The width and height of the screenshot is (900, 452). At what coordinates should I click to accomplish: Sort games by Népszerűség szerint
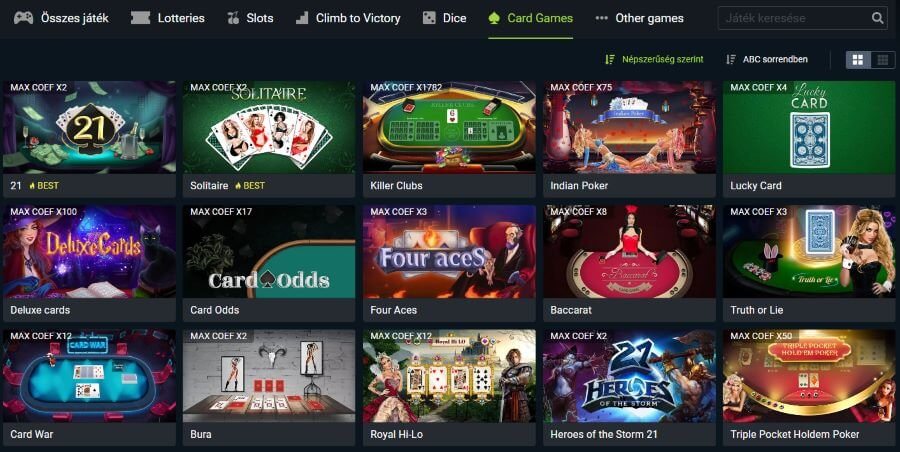(x=654, y=59)
